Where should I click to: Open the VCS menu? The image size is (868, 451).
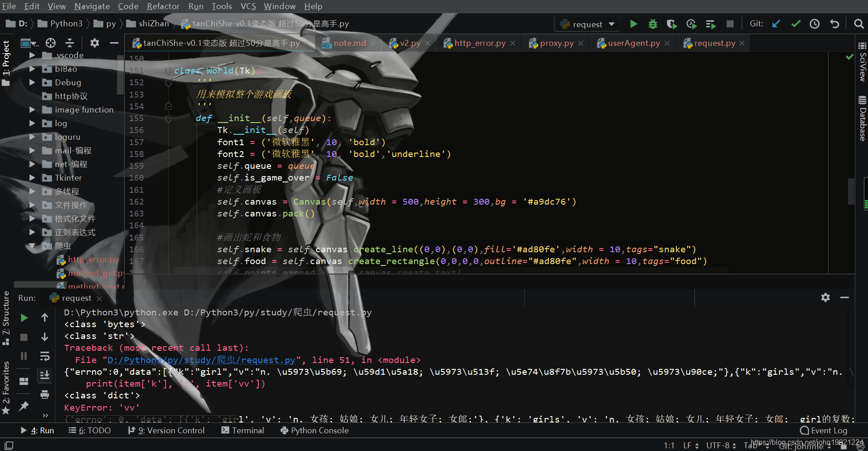[248, 6]
